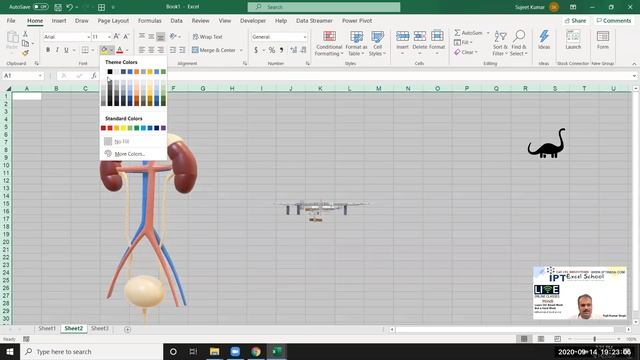Open Excel from the Windows taskbar

click(x=277, y=351)
